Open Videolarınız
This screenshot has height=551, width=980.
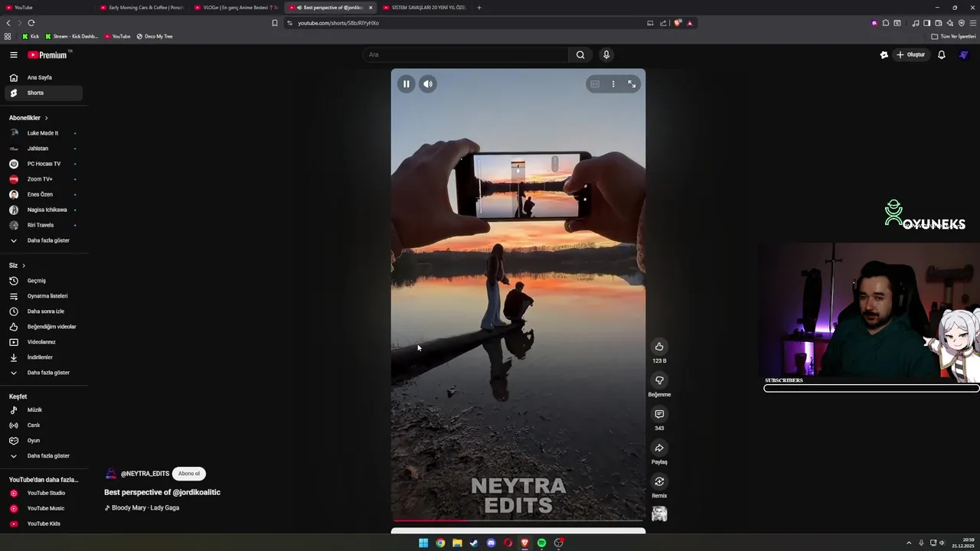coord(44,342)
